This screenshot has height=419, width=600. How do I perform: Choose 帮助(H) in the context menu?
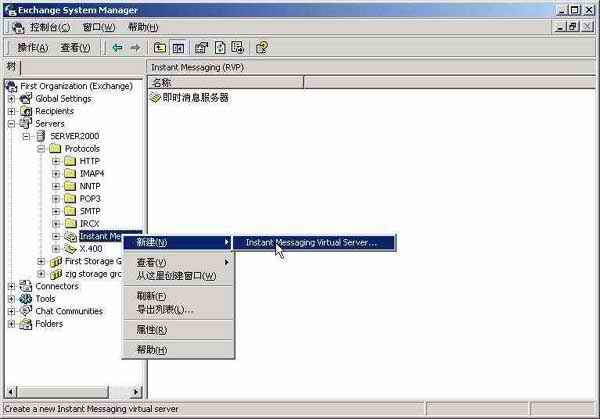click(178, 350)
